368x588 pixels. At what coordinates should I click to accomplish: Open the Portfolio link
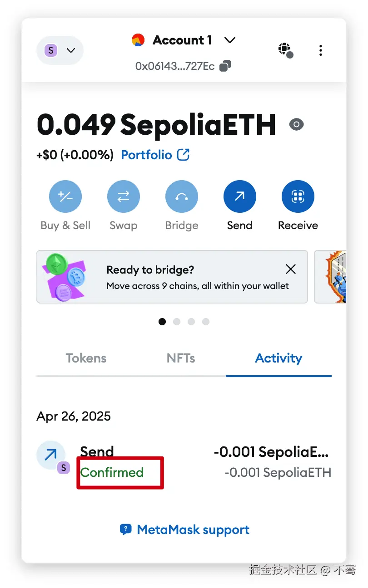154,155
